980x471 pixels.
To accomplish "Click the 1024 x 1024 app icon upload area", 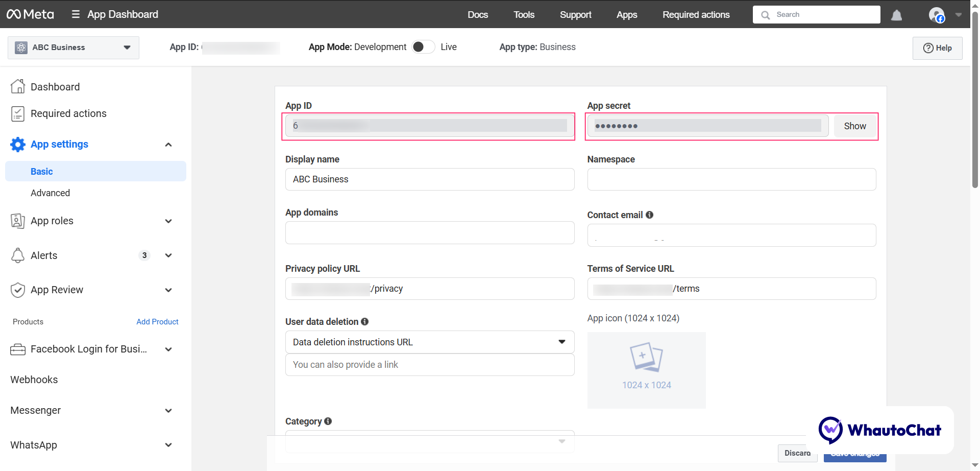I will (646, 370).
